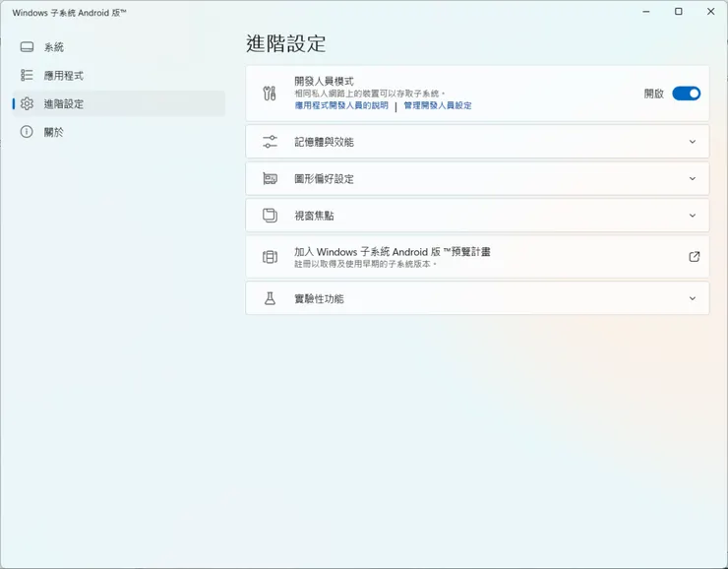Turn off the 開發人員模式 toggle switch
The height and width of the screenshot is (569, 728).
pos(687,94)
